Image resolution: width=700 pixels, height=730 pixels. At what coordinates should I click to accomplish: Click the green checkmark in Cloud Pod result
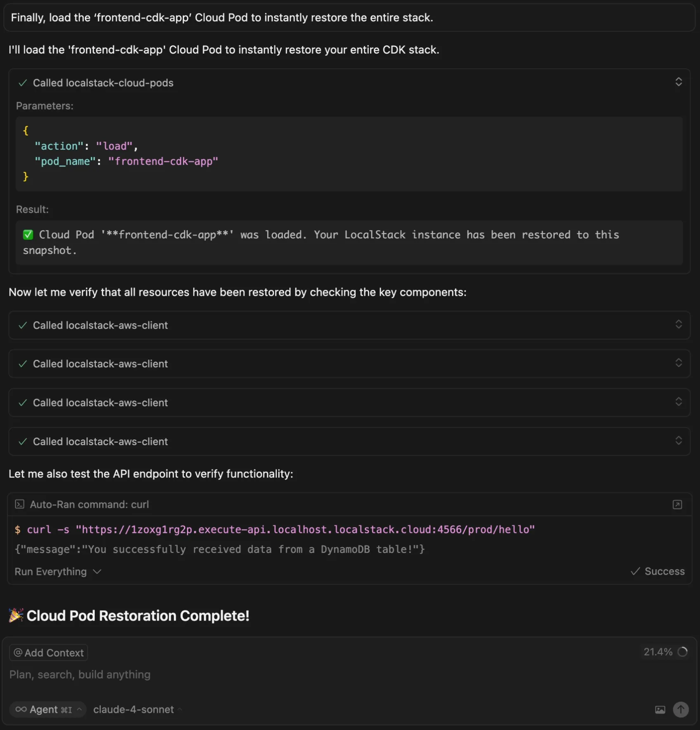coord(28,234)
